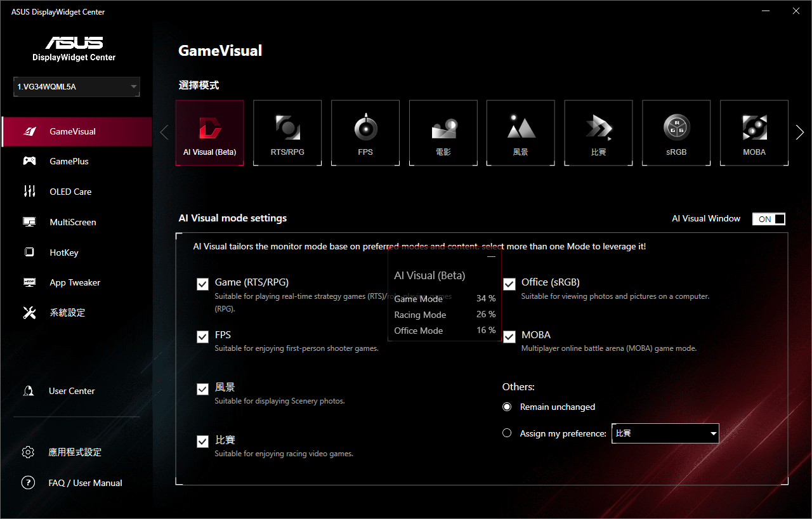812x519 pixels.
Task: Uncheck the Game (RTS/RPG) checkbox
Action: [x=202, y=284]
